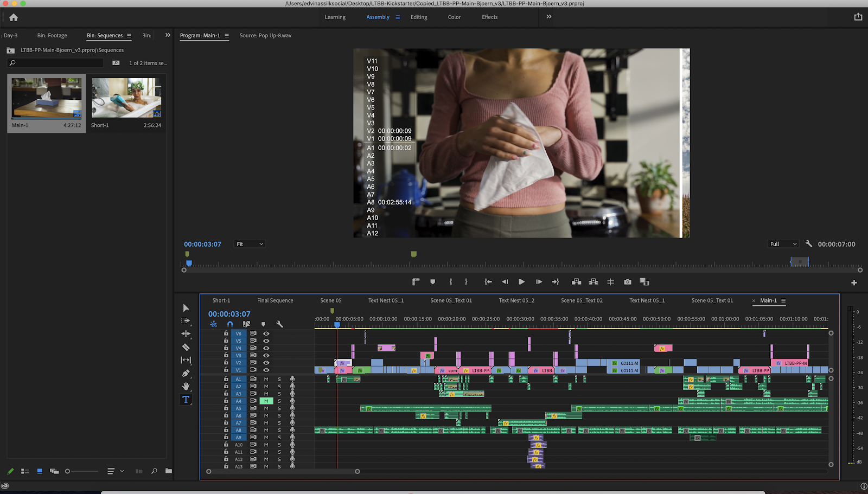
Task: Click the Find magnifier in Project panel
Action: pos(154,471)
